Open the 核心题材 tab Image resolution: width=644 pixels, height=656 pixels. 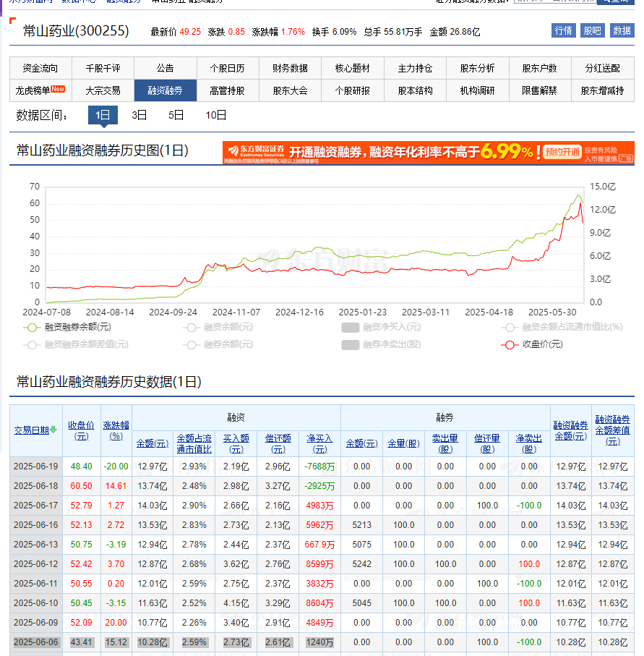[x=353, y=68]
